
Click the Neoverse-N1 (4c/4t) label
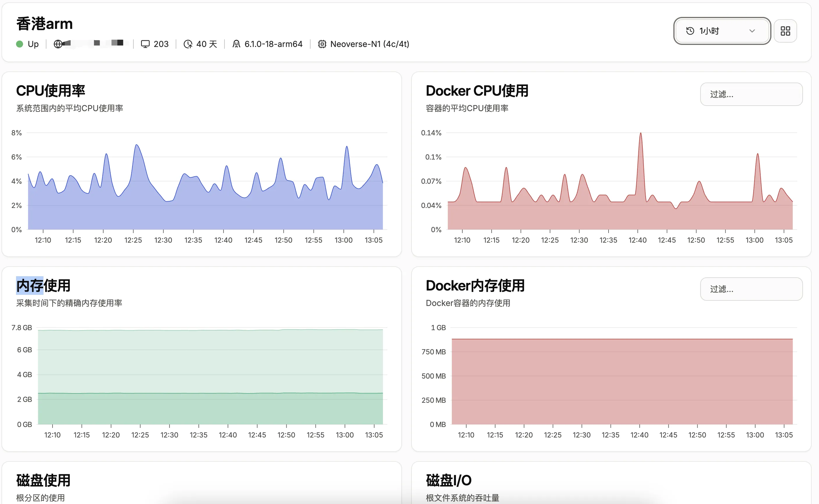(370, 44)
